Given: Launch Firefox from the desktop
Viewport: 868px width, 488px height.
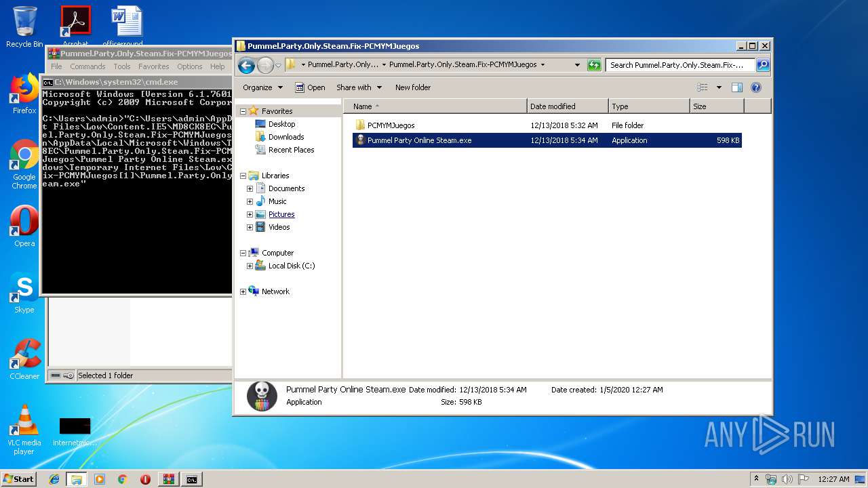Looking at the screenshot, I should (24, 94).
